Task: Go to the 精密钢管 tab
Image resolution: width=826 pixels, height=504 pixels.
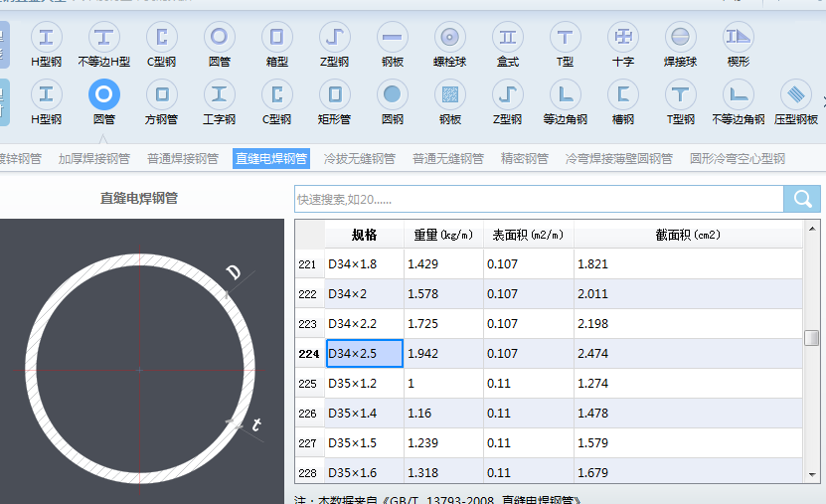Action: [525, 158]
